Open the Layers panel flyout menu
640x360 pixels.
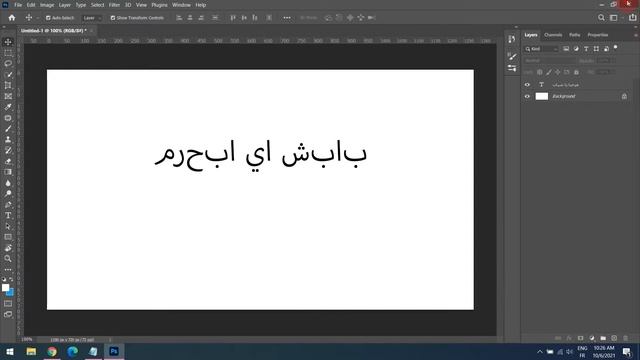636,35
